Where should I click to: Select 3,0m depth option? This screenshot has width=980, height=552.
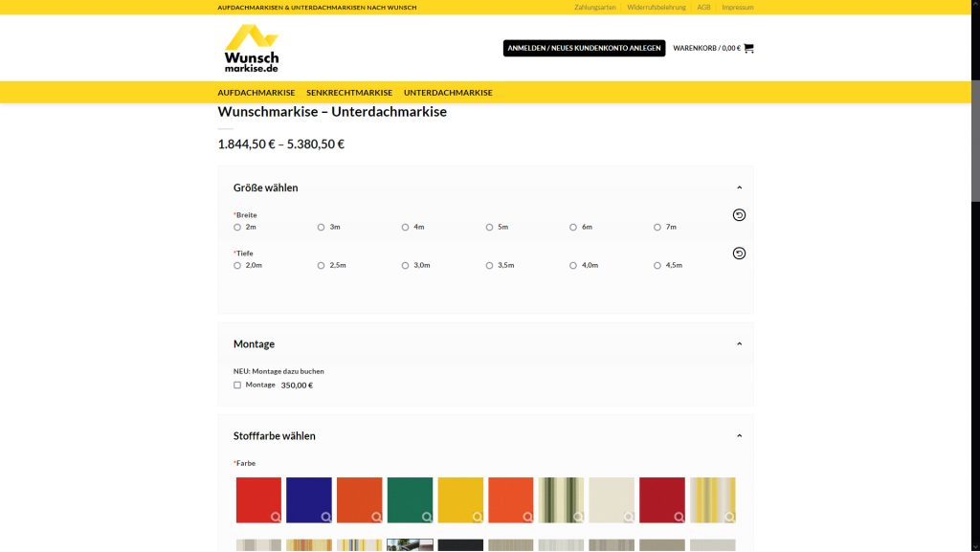(406, 265)
